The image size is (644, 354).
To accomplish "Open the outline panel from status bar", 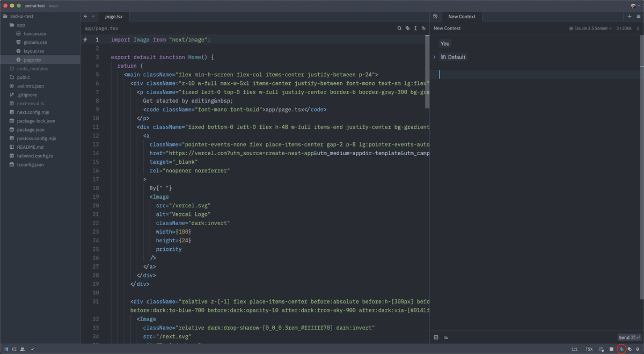I will 14,349.
